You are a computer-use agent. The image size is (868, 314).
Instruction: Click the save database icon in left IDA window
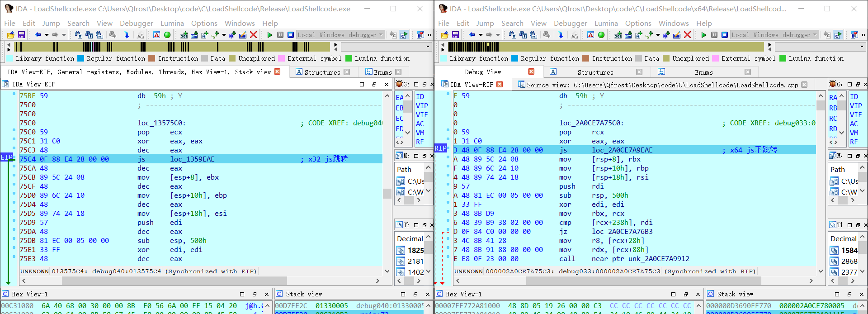[21, 35]
